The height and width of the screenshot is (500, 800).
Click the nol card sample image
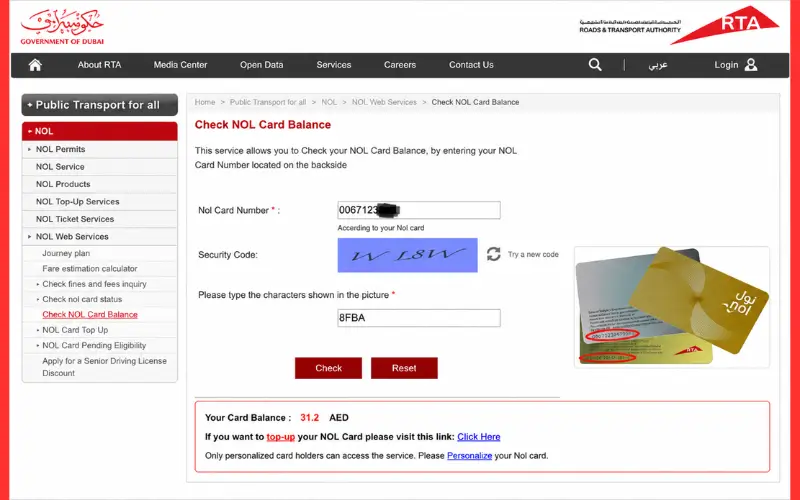click(x=672, y=307)
